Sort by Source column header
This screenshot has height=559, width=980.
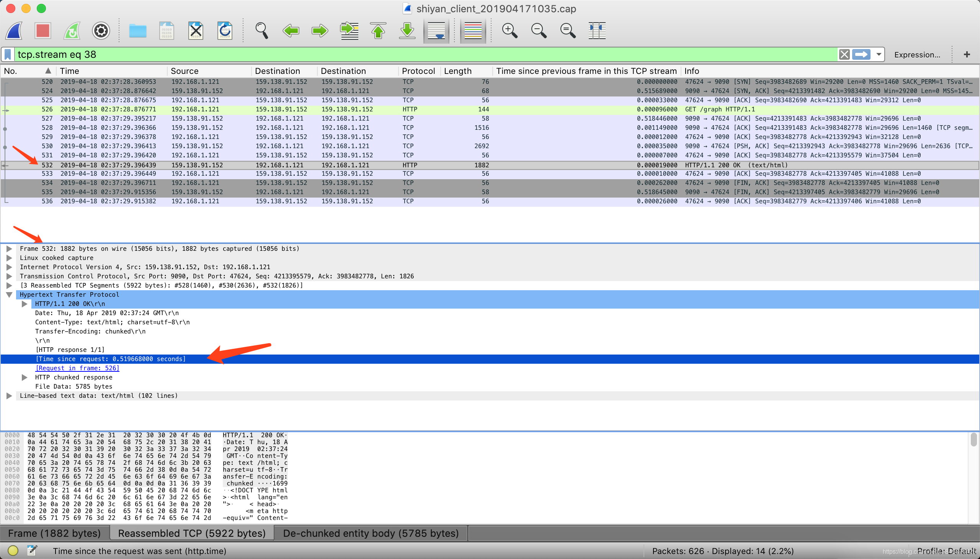(209, 71)
